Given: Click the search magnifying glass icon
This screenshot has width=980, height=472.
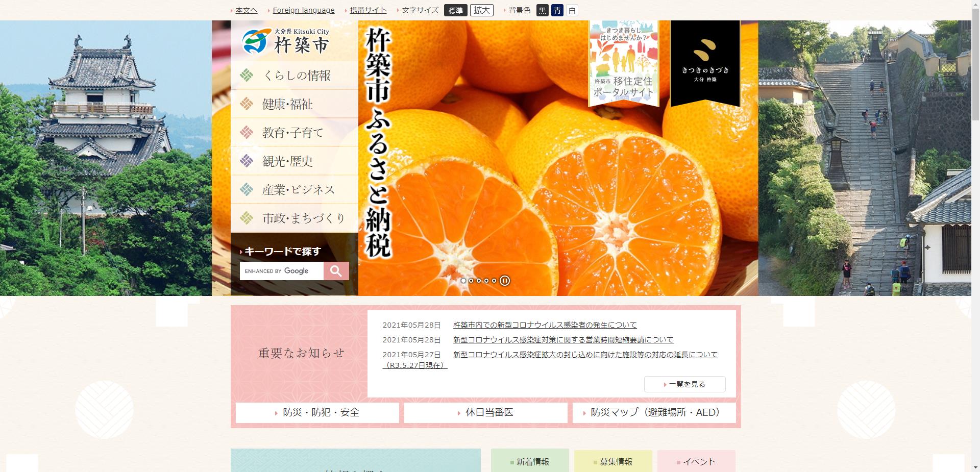Looking at the screenshot, I should (336, 271).
